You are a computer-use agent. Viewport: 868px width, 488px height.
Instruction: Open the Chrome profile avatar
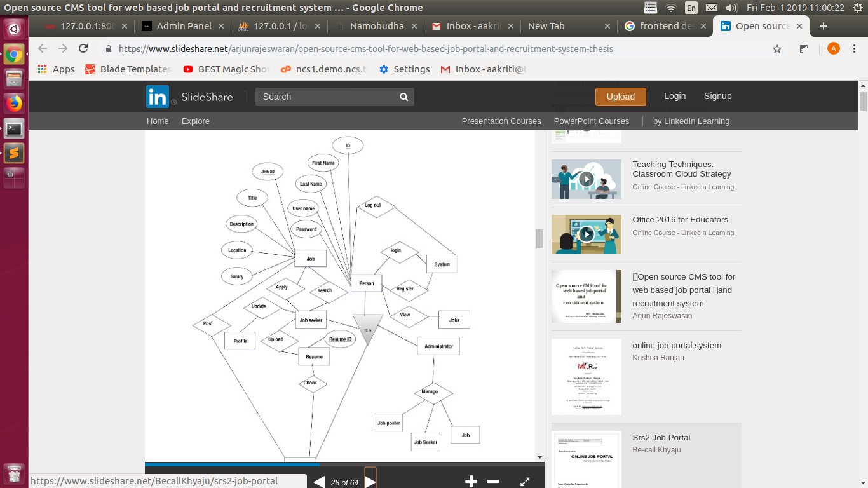pyautogui.click(x=834, y=49)
